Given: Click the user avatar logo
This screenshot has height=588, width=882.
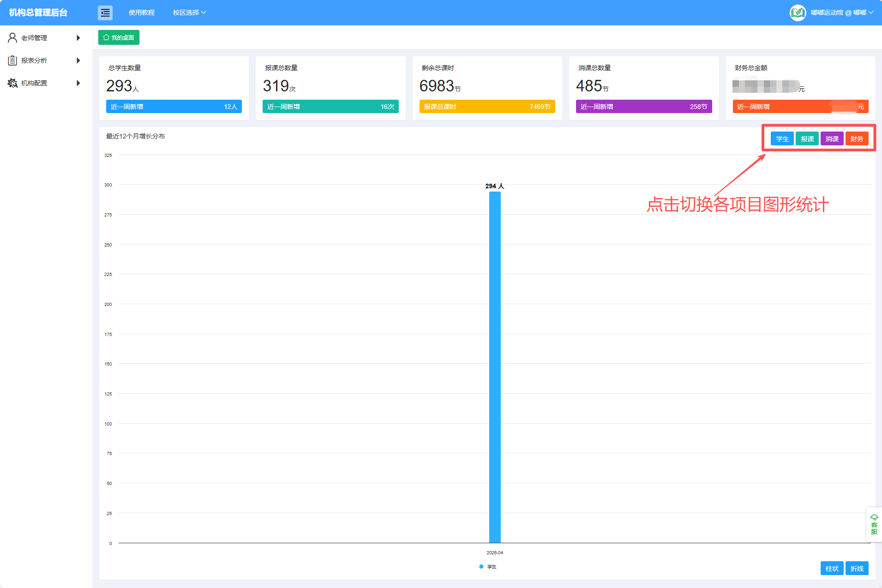Looking at the screenshot, I should click(x=798, y=12).
